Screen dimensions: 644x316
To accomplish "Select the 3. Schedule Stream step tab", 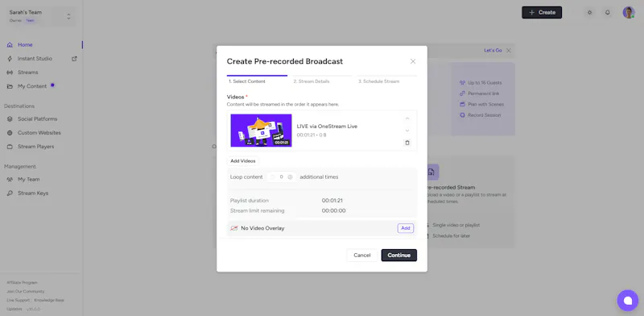I will coord(386,80).
